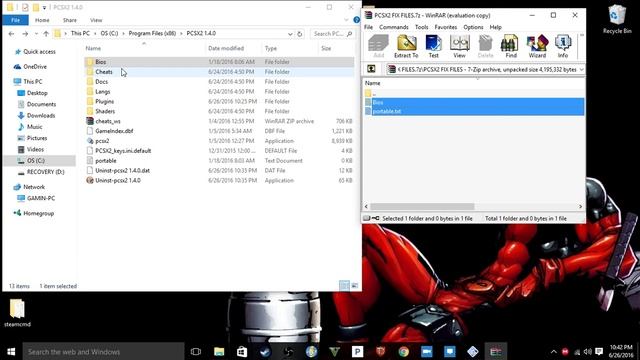This screenshot has width=640, height=360.
Task: Click the Explorer Forward arrow
Action: [25, 34]
